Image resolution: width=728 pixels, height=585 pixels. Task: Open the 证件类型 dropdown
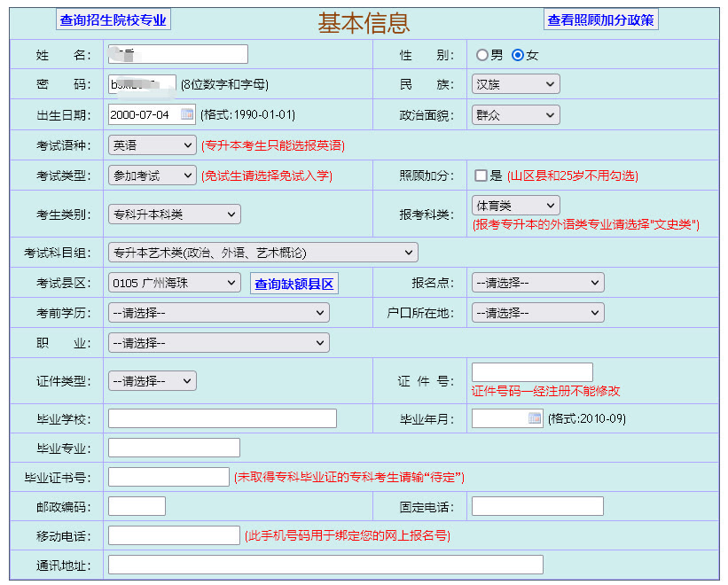pos(152,381)
